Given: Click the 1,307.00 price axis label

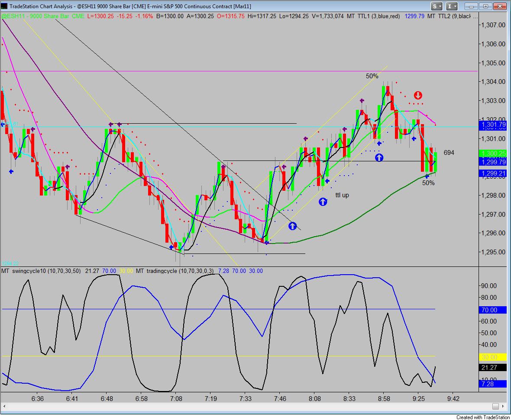Looking at the screenshot, I should pos(493,25).
